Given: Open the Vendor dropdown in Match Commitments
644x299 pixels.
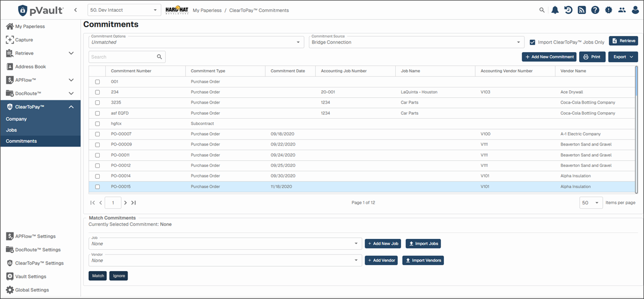Looking at the screenshot, I should point(225,260).
